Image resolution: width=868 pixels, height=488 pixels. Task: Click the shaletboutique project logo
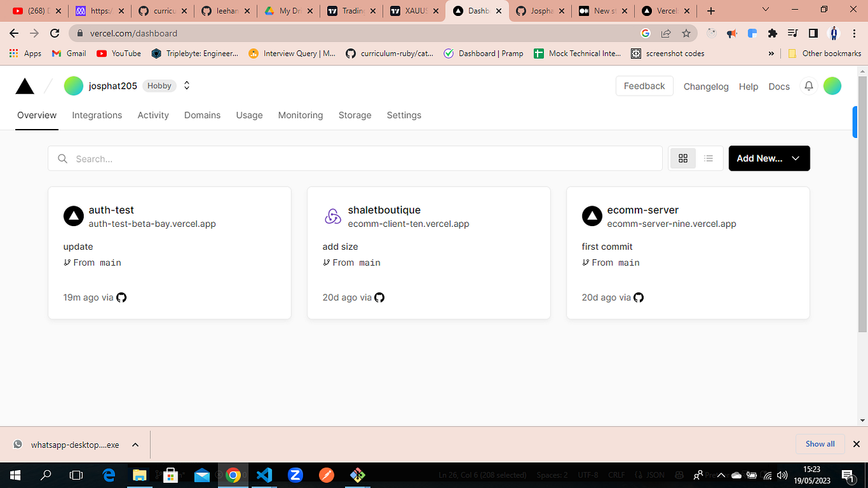[x=332, y=216]
